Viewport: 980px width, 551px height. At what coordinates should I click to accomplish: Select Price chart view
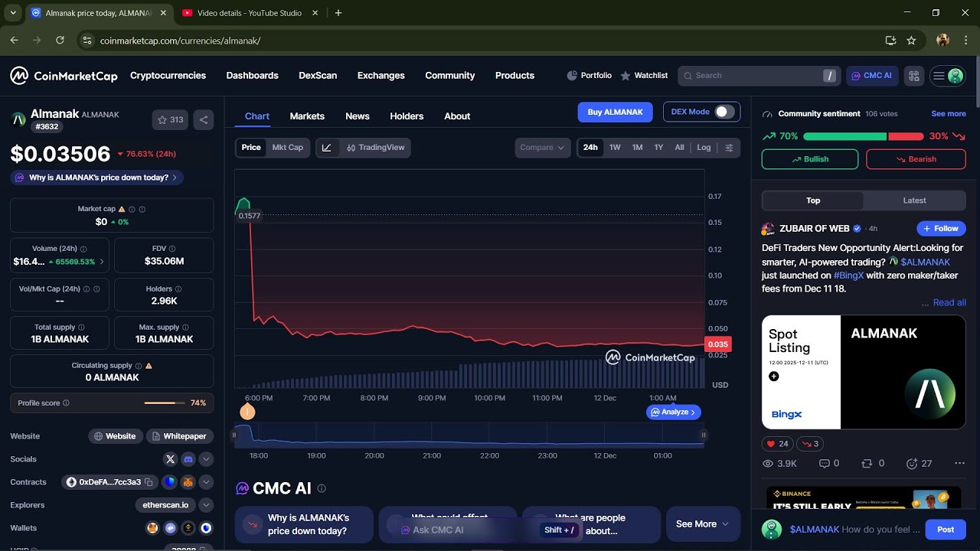[251, 148]
